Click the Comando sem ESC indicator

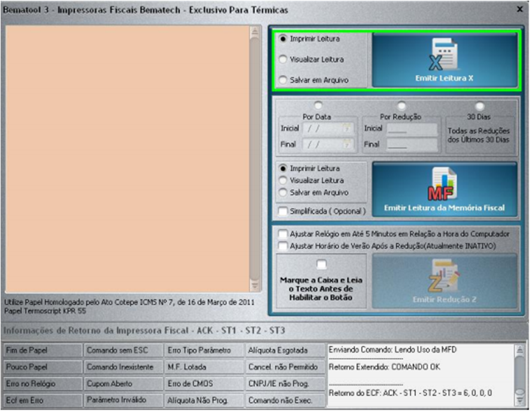point(123,350)
